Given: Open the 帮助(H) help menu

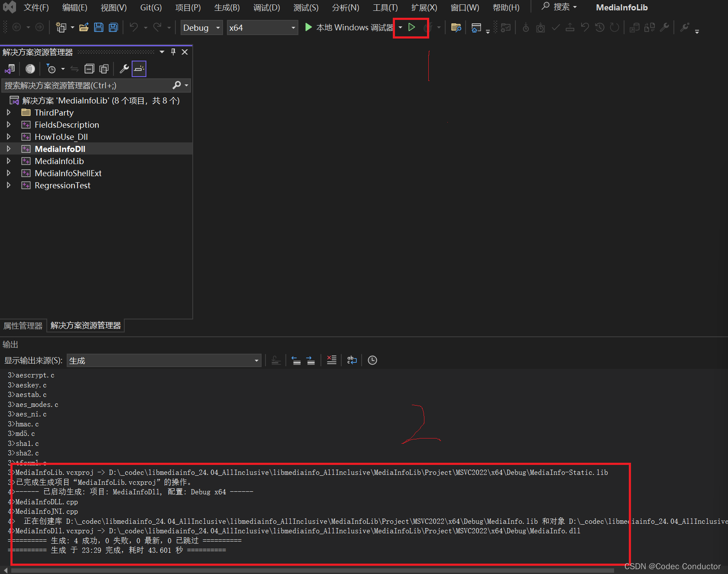Looking at the screenshot, I should [x=506, y=8].
